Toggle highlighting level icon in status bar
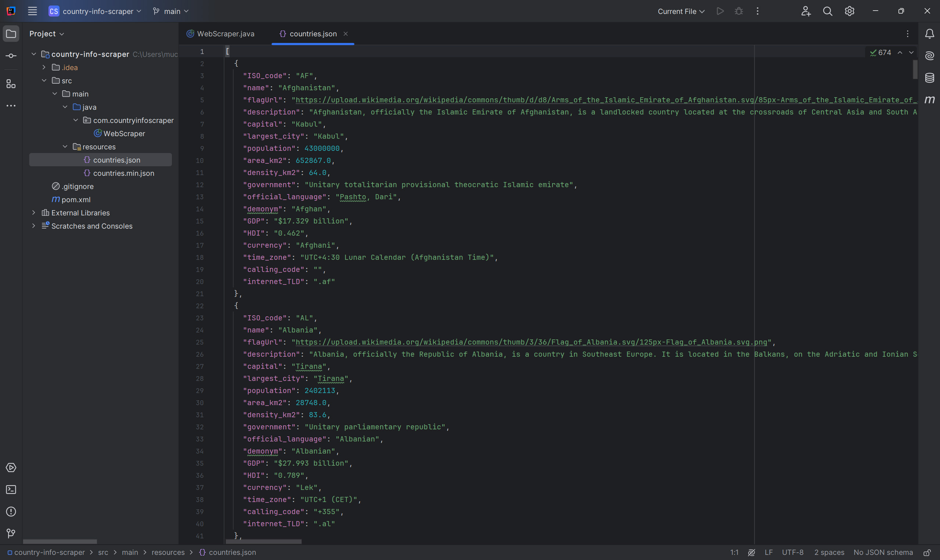The width and height of the screenshot is (940, 560). click(x=752, y=552)
